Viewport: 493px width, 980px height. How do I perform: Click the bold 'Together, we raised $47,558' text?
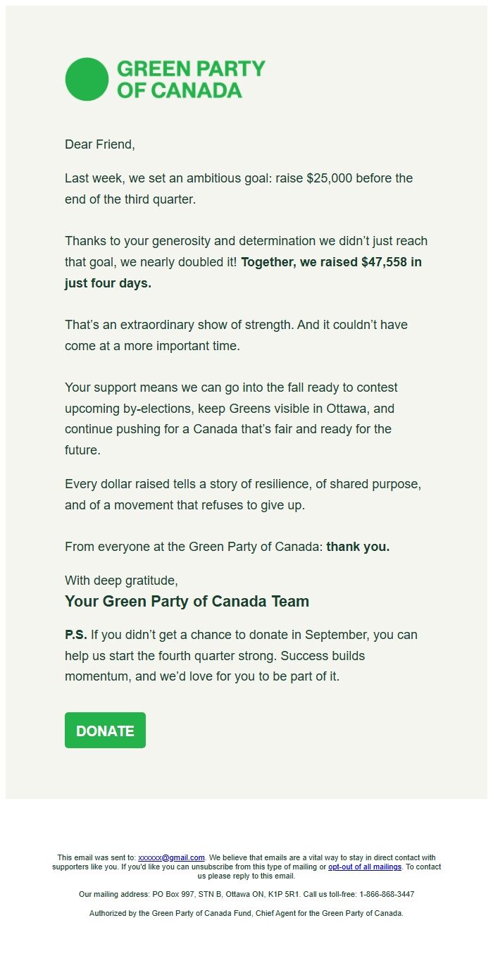pos(331,262)
